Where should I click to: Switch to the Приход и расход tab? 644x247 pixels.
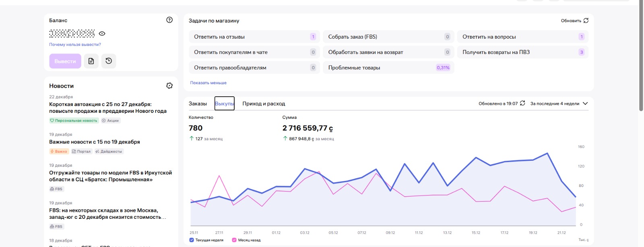tap(264, 104)
